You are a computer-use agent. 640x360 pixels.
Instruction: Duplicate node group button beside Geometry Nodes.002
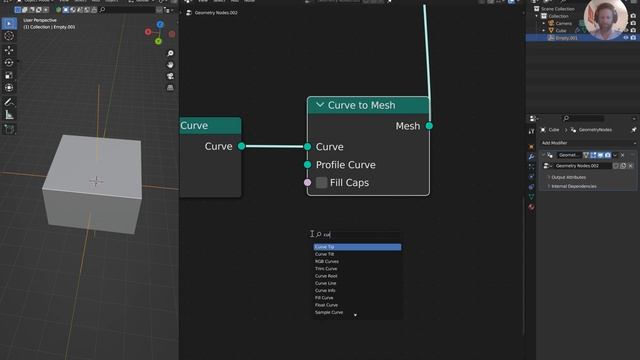pos(623,166)
